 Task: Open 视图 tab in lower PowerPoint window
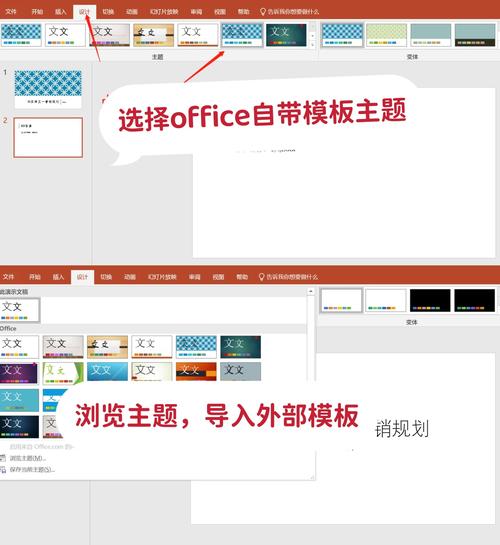coord(218,277)
